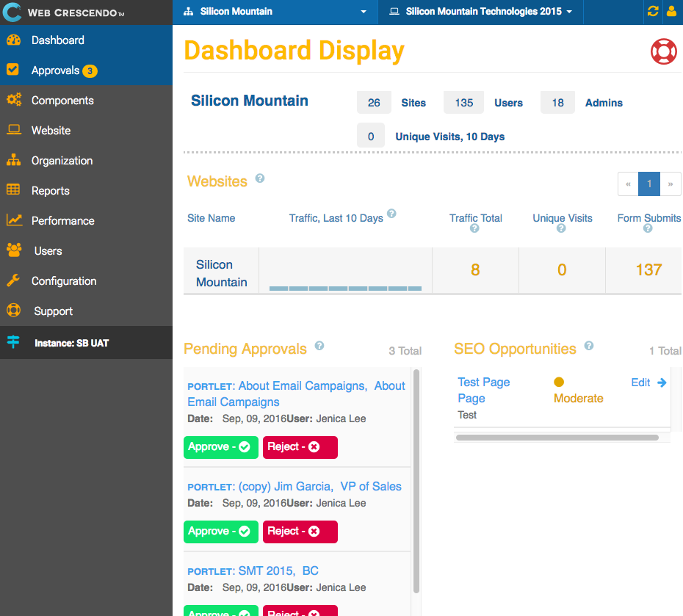Viewport: 683px width, 616px height.
Task: Click Traffic Total value 8
Action: coord(475,270)
